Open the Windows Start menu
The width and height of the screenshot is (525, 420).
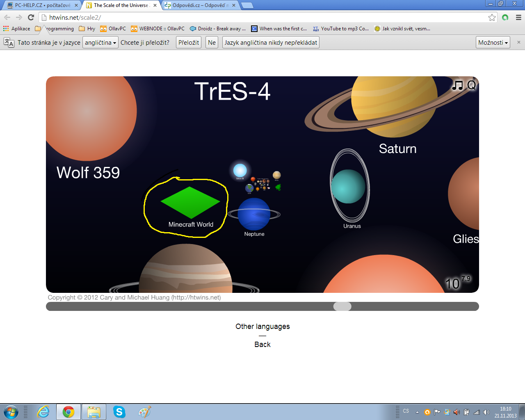pos(11,412)
